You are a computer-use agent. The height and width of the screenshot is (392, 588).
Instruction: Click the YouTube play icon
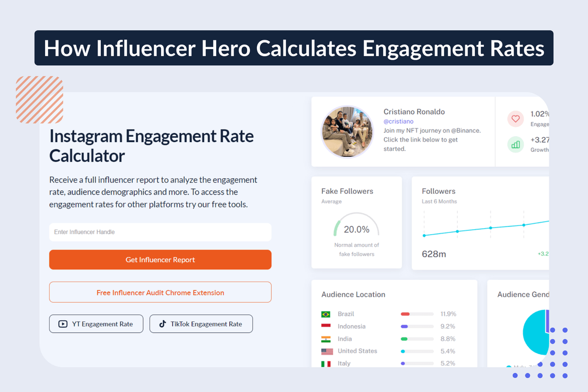click(63, 323)
